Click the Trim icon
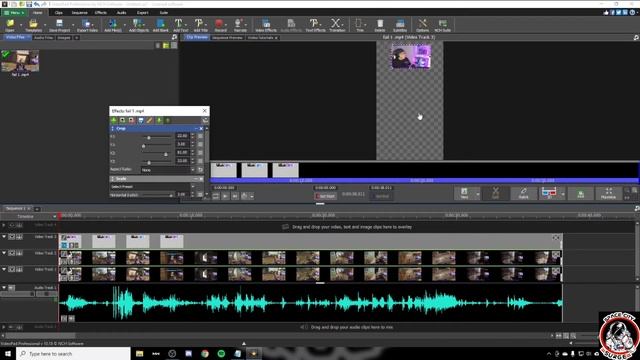The image size is (640, 360). [360, 25]
